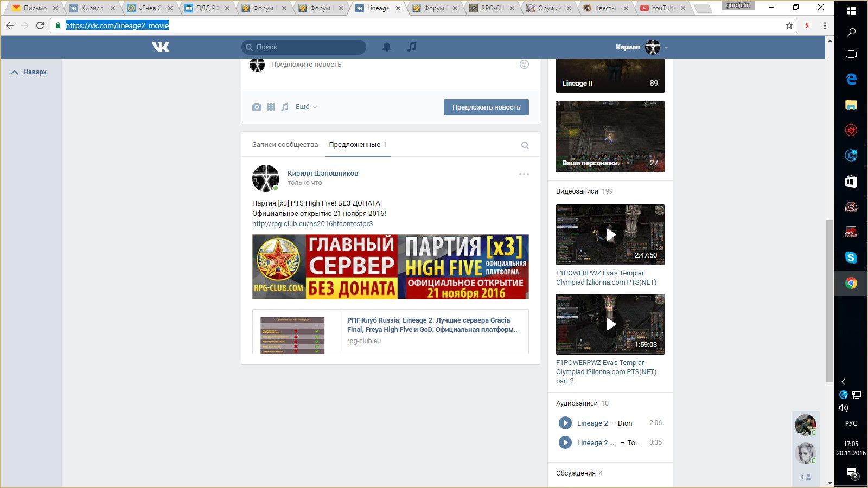Open the music note player icon
The image size is (868, 488).
click(x=412, y=47)
